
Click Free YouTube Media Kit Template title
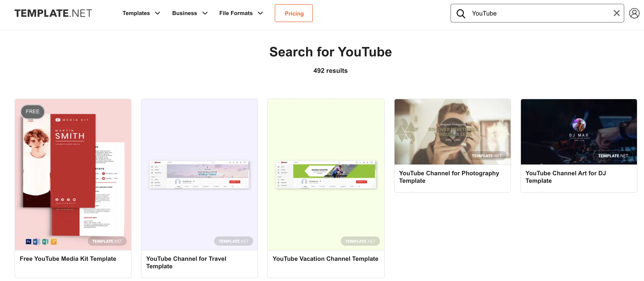point(68,259)
